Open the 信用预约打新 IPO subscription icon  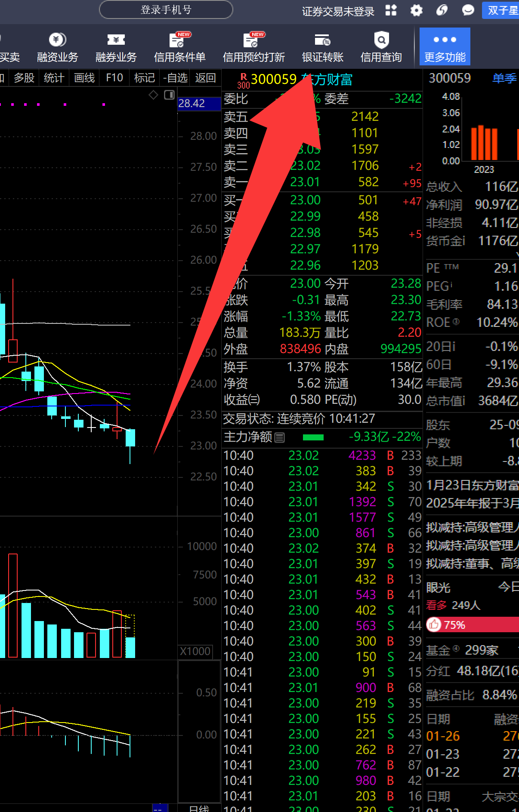pyautogui.click(x=253, y=47)
